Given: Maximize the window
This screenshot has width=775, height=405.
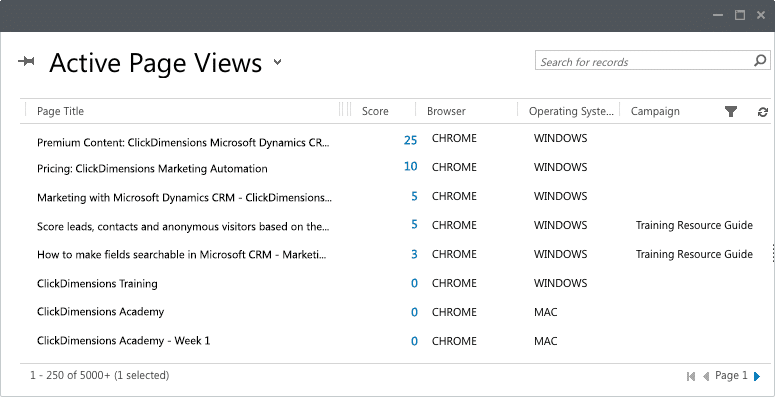Looking at the screenshot, I should (739, 15).
